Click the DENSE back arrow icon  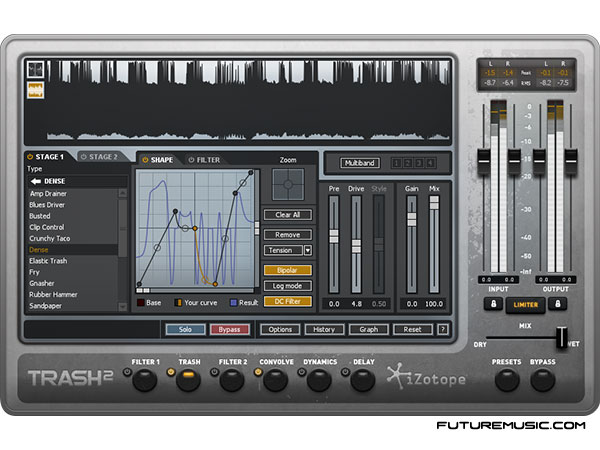pyautogui.click(x=36, y=181)
